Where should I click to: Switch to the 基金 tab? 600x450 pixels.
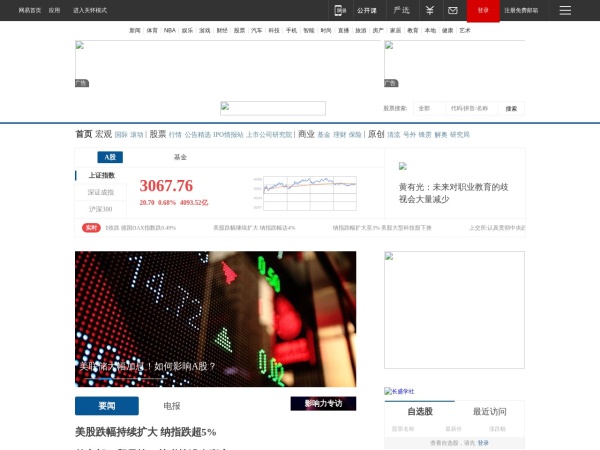180,157
